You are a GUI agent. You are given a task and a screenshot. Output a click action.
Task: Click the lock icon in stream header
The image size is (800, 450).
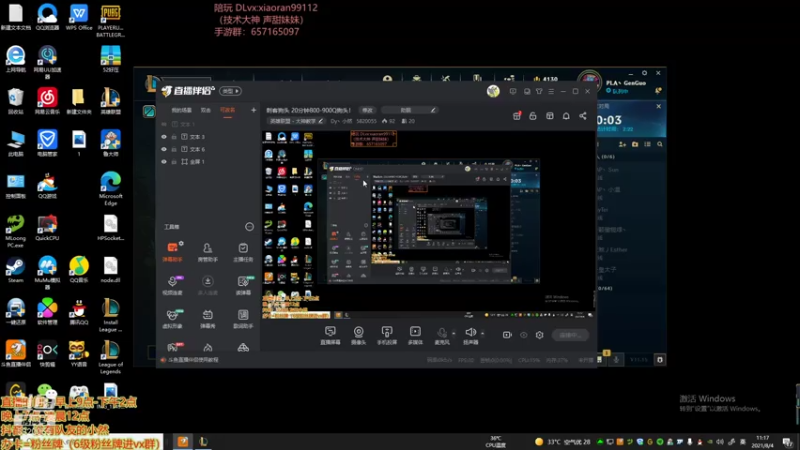pos(533,116)
